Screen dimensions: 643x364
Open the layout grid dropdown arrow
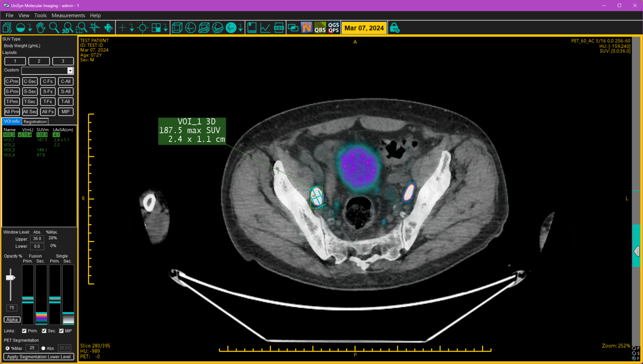165,28
